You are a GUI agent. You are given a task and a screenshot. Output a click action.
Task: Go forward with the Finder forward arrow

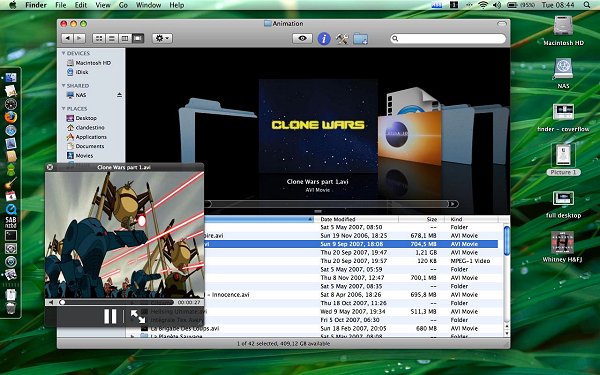pyautogui.click(x=79, y=38)
